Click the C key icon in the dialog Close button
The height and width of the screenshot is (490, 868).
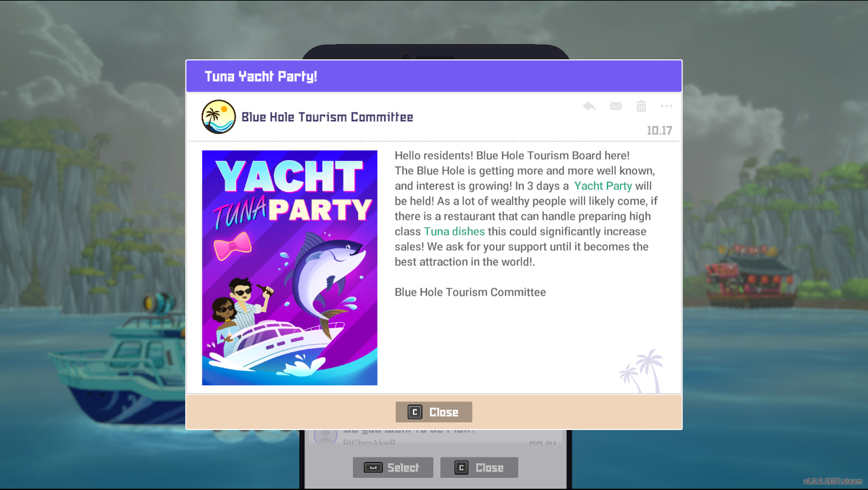click(415, 412)
